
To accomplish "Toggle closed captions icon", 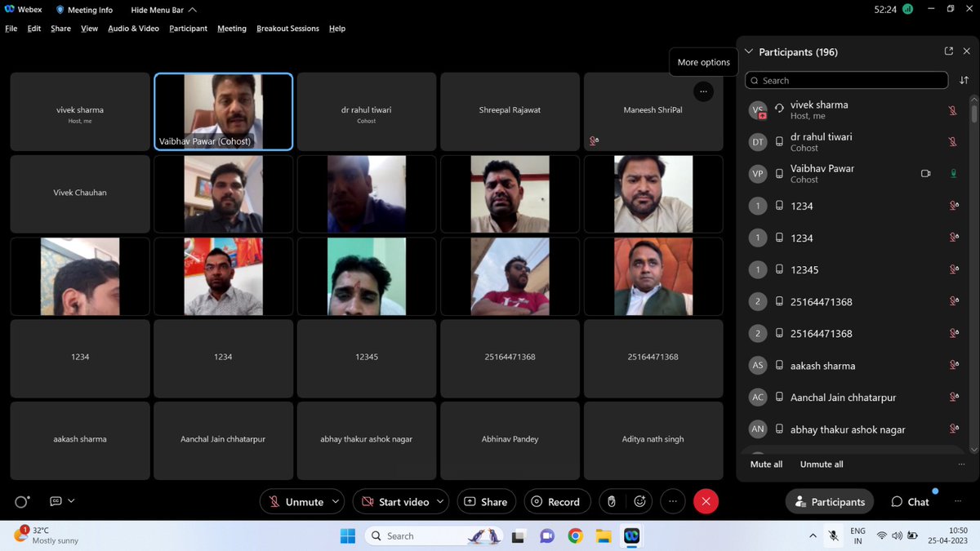I will tap(56, 501).
